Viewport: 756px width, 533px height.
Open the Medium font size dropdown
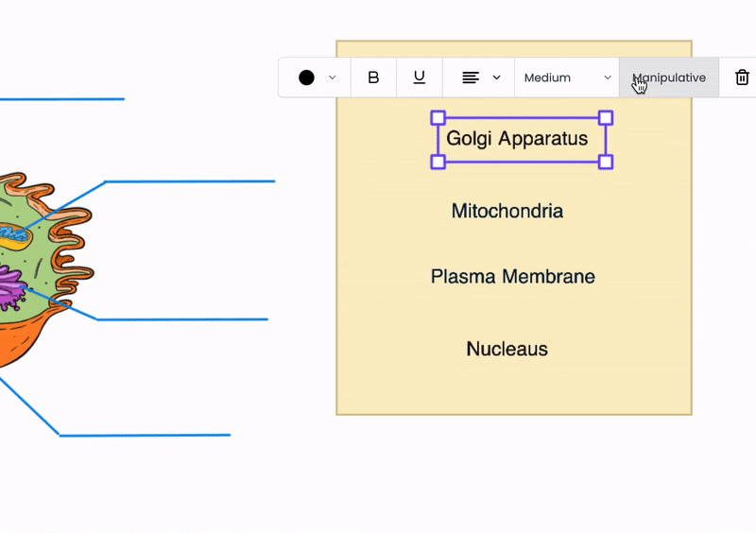tap(567, 77)
